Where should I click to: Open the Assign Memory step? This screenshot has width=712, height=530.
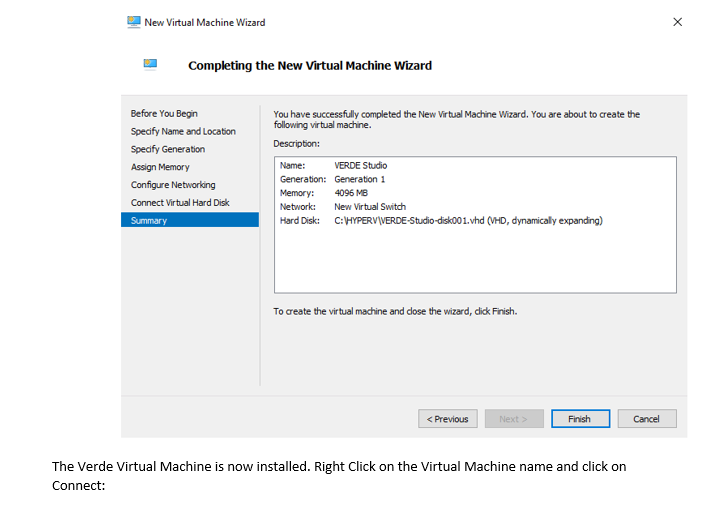tap(160, 167)
